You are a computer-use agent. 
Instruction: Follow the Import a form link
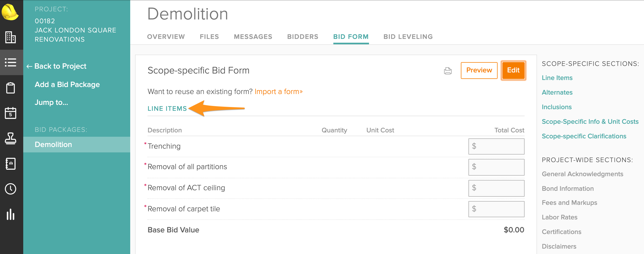point(279,92)
